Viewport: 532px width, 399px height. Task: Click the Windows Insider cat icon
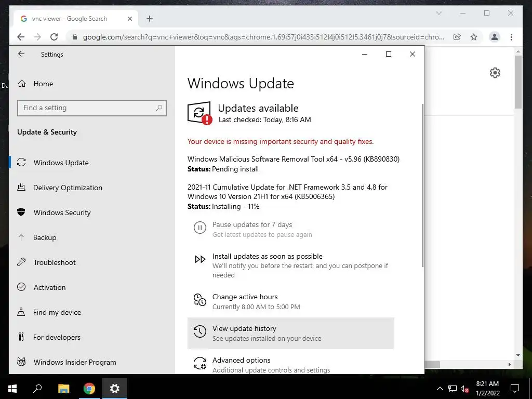pos(21,362)
